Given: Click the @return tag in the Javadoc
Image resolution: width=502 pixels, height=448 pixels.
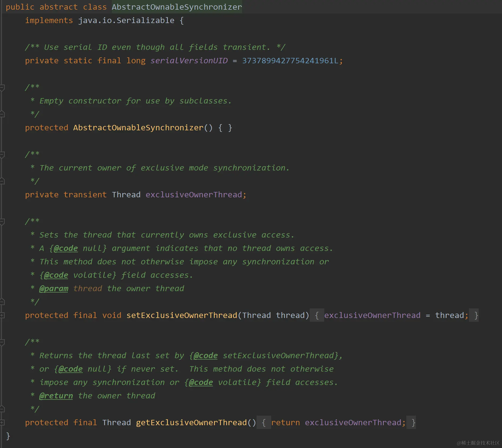Looking at the screenshot, I should [56, 396].
